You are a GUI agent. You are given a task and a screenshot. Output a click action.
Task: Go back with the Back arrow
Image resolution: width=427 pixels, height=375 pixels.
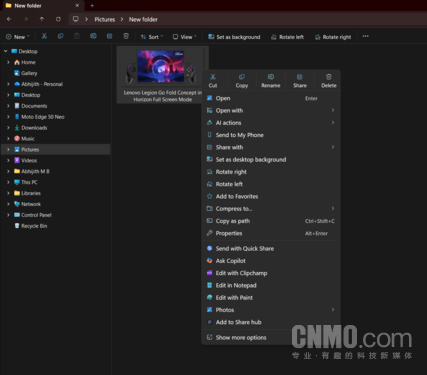9,19
